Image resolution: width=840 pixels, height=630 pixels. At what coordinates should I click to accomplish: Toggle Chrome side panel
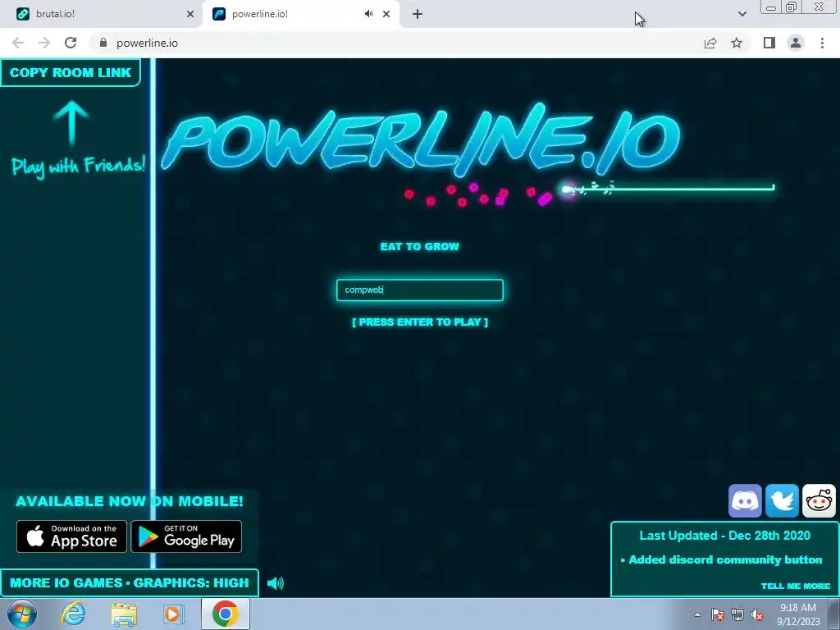point(769,43)
